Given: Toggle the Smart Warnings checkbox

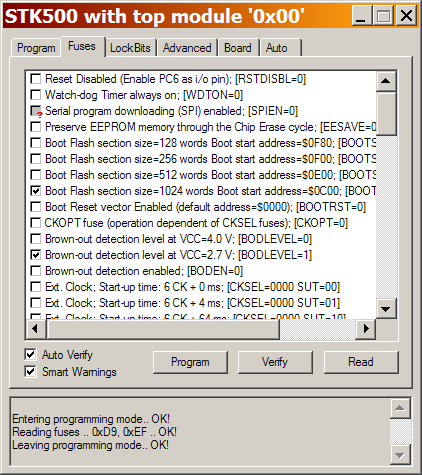Looking at the screenshot, I should point(30,371).
